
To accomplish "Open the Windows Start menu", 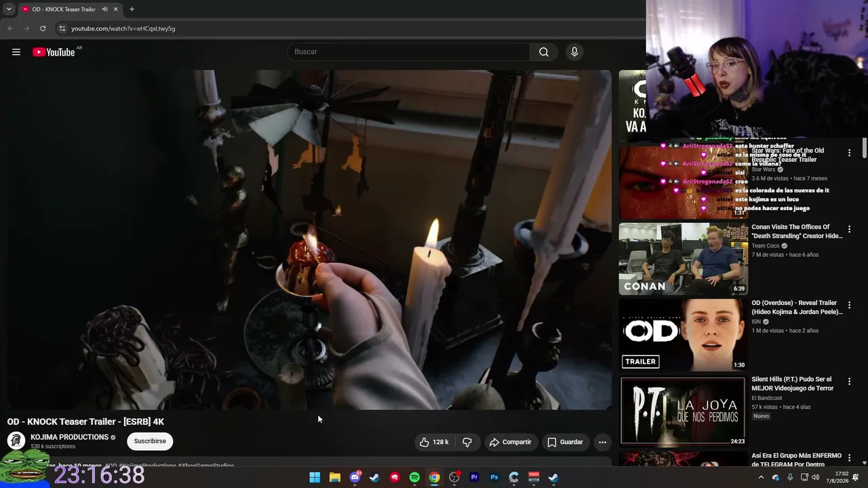I will click(x=315, y=477).
